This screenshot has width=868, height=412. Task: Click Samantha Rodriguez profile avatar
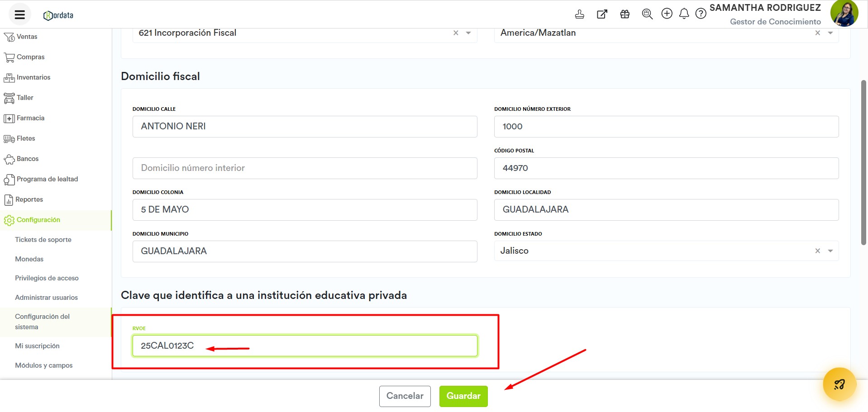844,14
